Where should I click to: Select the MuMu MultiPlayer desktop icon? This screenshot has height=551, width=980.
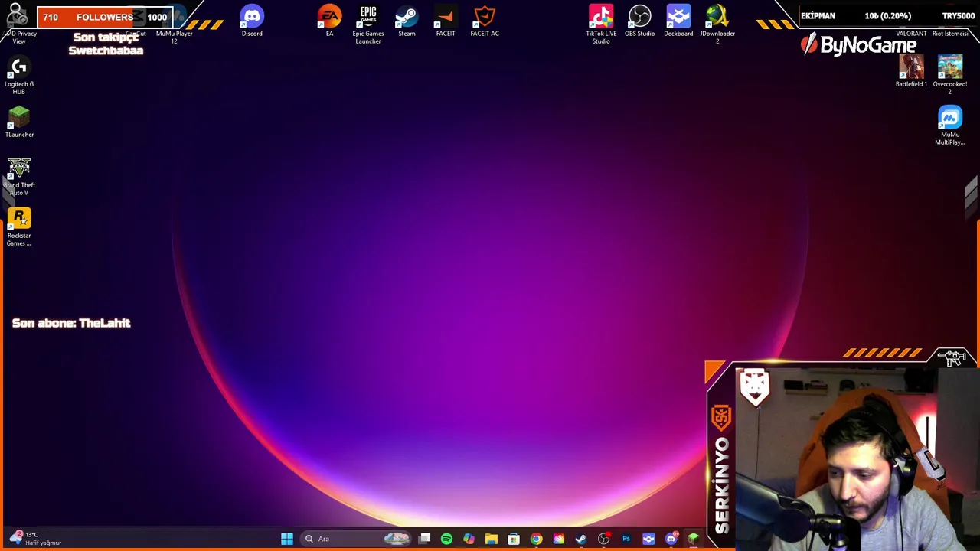coord(950,126)
